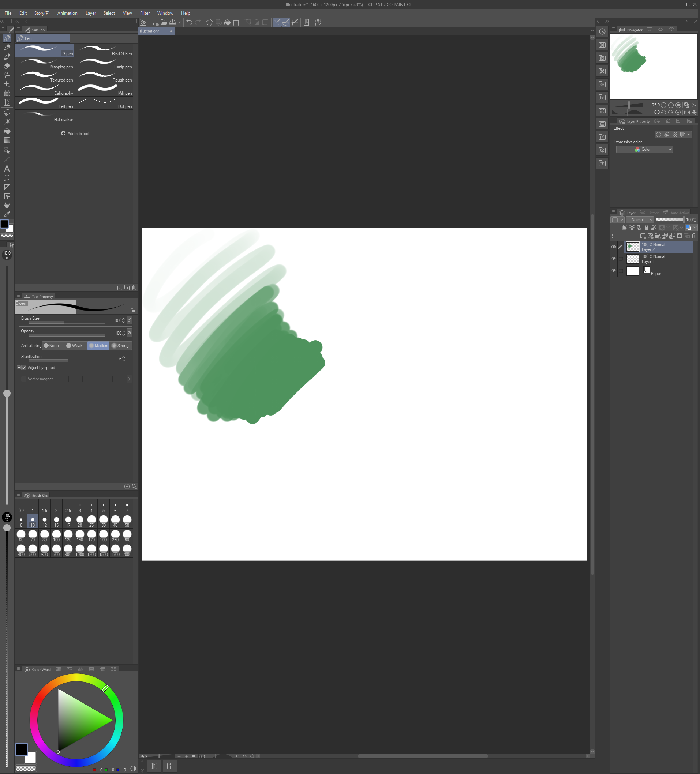
Task: Click the Navigator canvas thumbnail
Action: tap(654, 67)
